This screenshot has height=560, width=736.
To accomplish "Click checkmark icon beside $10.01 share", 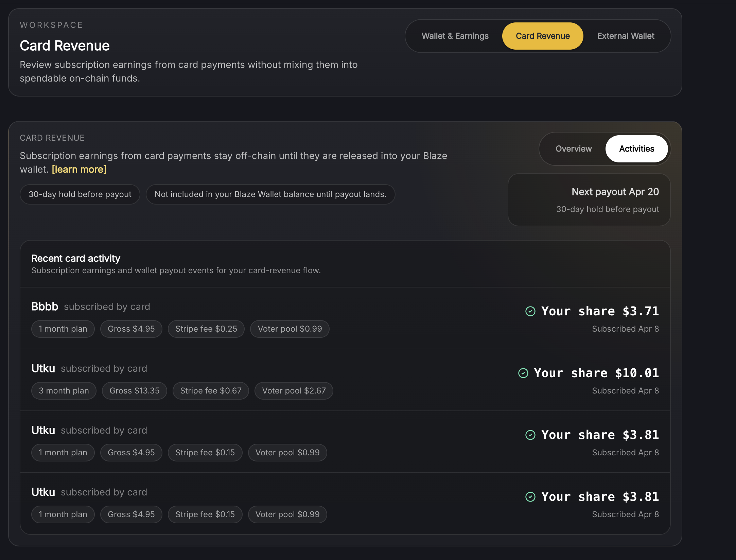I will click(x=523, y=373).
